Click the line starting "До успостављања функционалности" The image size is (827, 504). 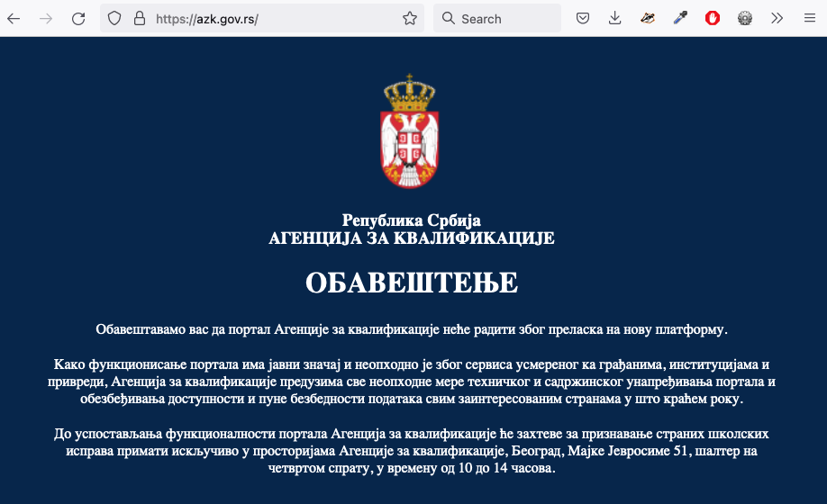[412, 434]
